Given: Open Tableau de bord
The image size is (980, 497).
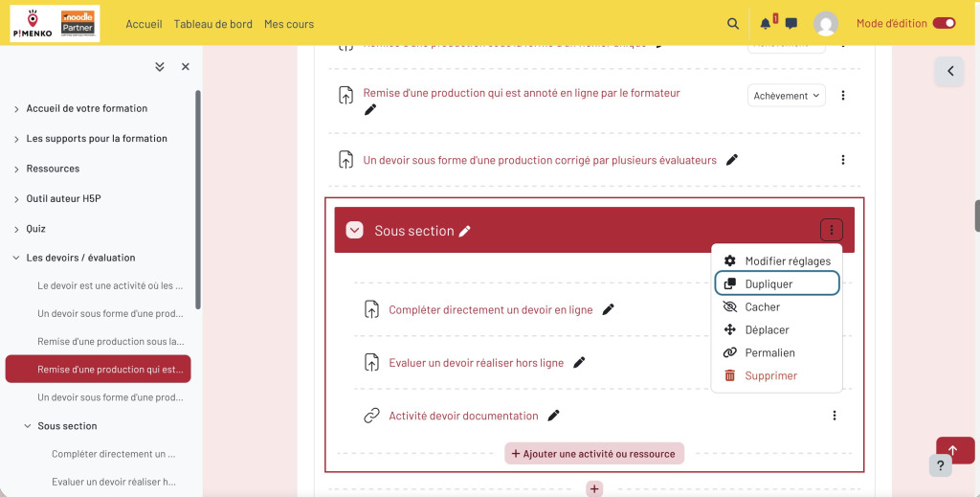Looking at the screenshot, I should 213,24.
